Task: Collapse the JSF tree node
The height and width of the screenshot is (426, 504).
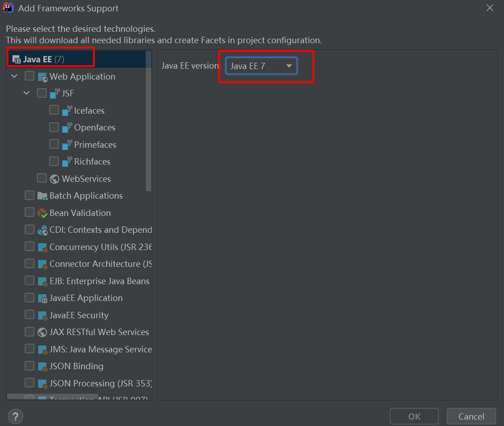Action: 27,93
